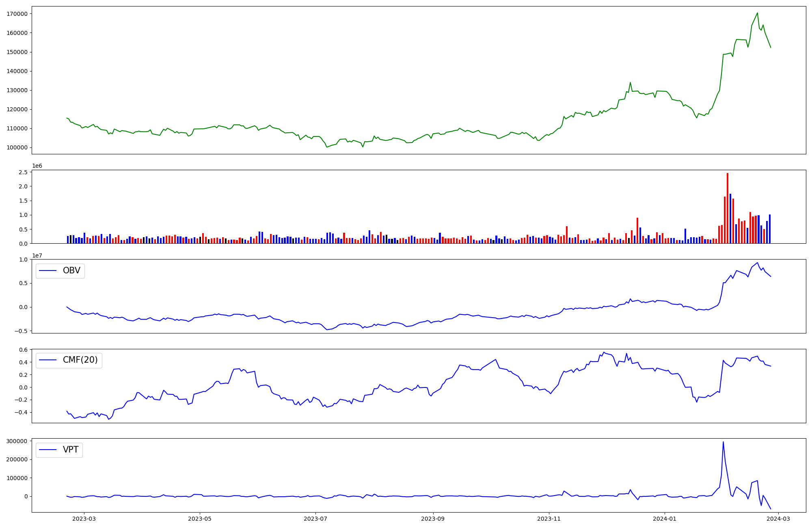Image resolution: width=812 pixels, height=528 pixels.
Task: Click the highest spike on the VPT line
Action: [723, 442]
